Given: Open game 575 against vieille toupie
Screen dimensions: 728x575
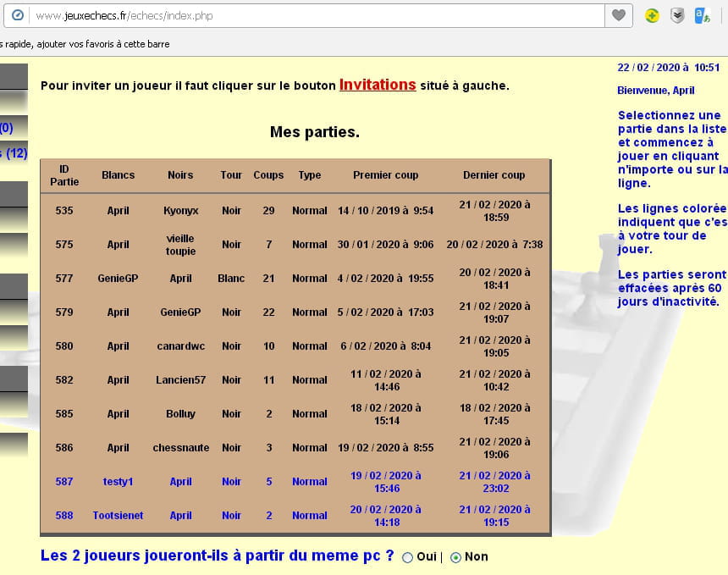Looking at the screenshot, I should coord(295,245).
